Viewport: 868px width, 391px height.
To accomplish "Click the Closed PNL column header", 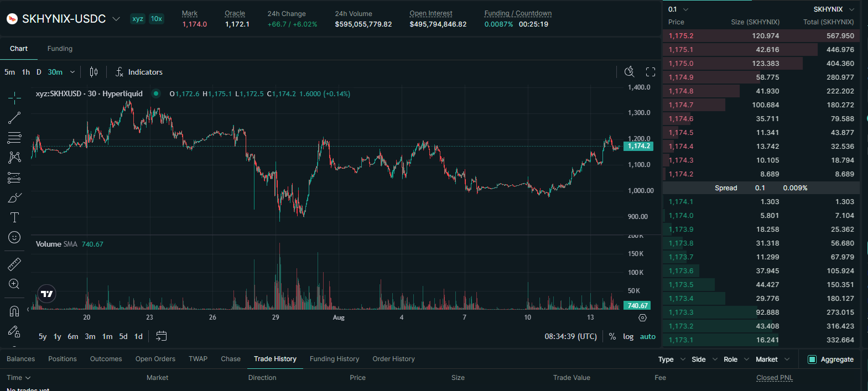I will tap(775, 378).
